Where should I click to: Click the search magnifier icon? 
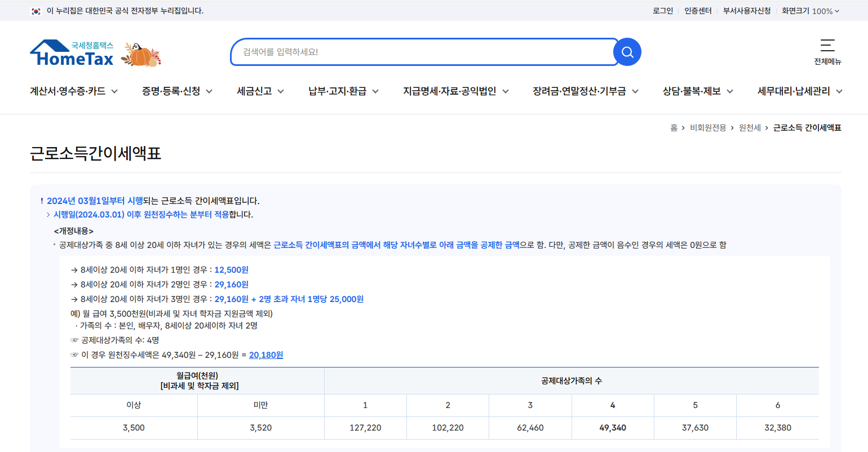[627, 51]
